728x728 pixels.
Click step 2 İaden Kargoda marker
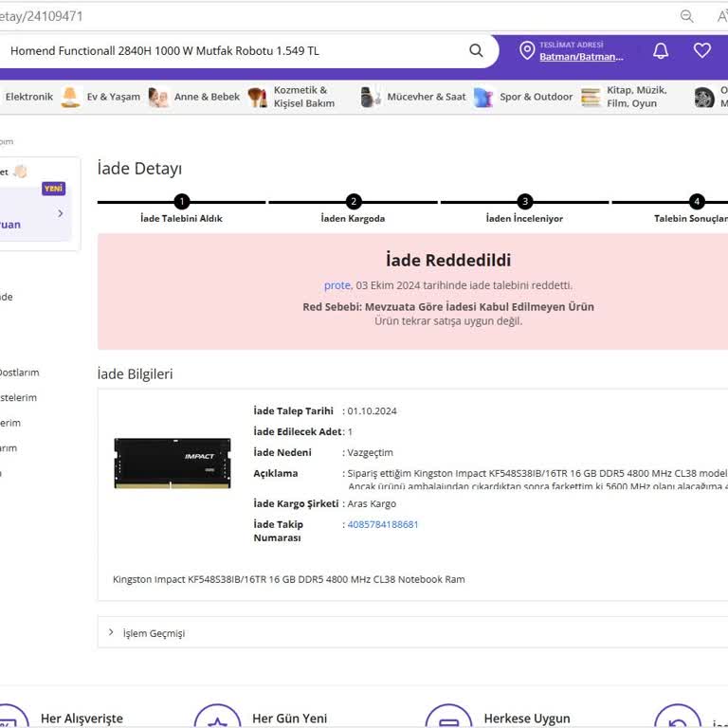354,202
